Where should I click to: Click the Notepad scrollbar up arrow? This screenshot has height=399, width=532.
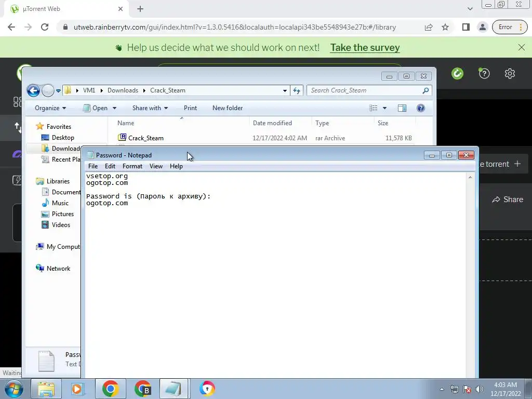click(470, 177)
